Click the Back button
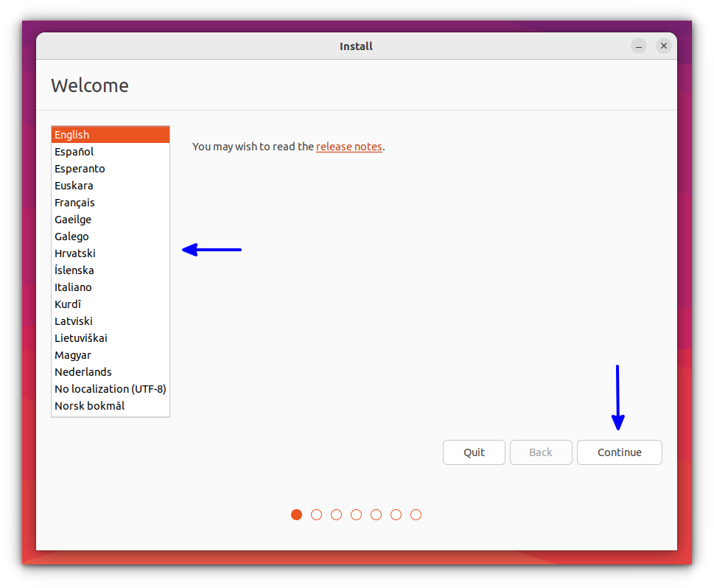The image size is (714, 588). point(541,452)
